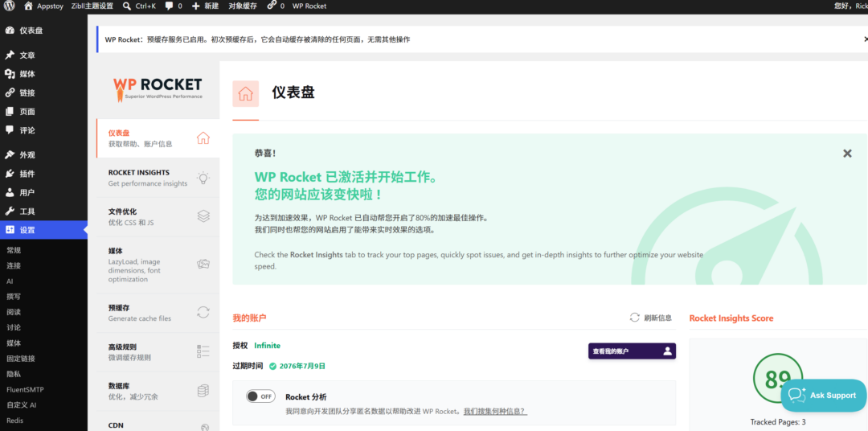This screenshot has width=868, height=431.
Task: Open 对象缓存 in the admin bar
Action: pos(243,6)
